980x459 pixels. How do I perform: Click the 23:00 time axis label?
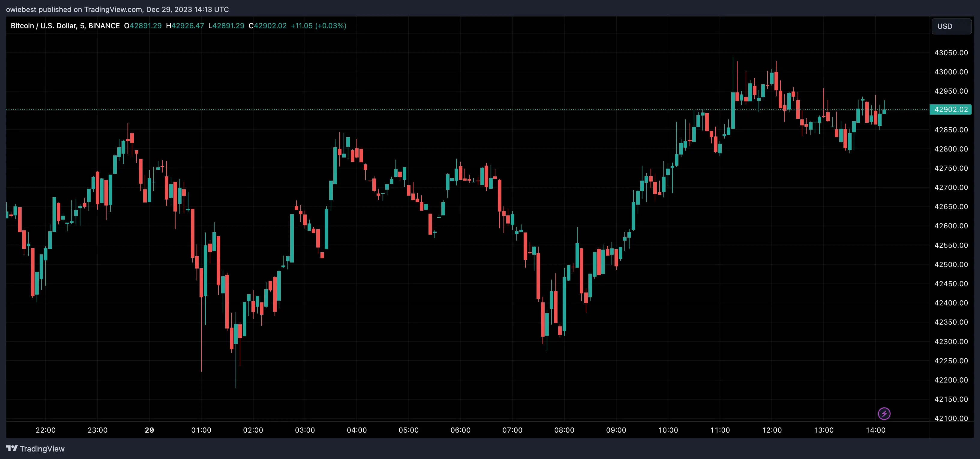point(98,430)
